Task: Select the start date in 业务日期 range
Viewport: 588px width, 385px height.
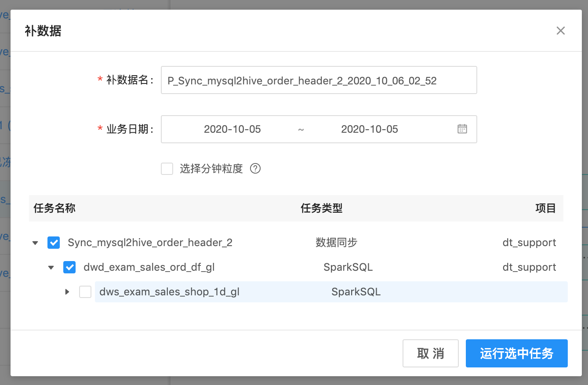Action: 232,129
